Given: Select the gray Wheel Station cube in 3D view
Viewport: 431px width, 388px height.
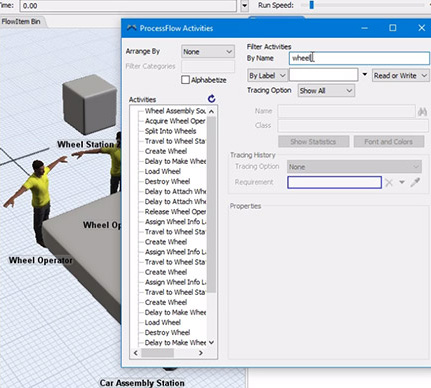Looking at the screenshot, I should click(89, 104).
